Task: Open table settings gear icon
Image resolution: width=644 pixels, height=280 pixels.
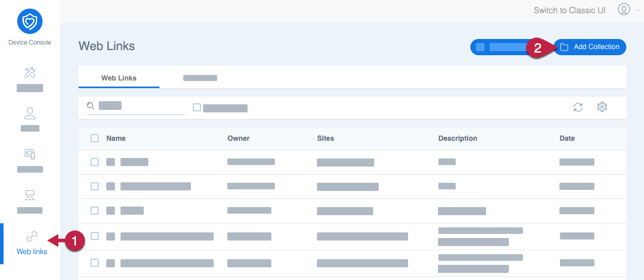Action: tap(602, 107)
